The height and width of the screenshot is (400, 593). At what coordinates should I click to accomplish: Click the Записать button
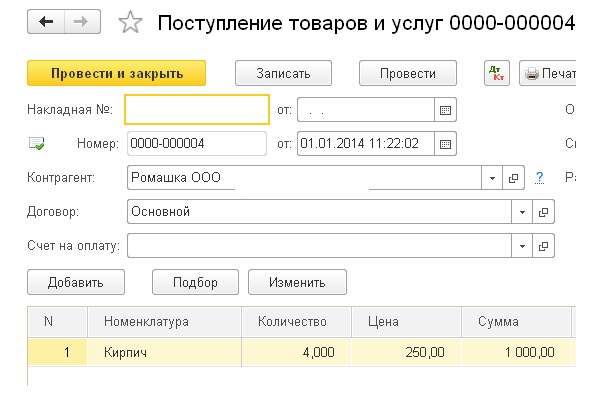click(283, 73)
